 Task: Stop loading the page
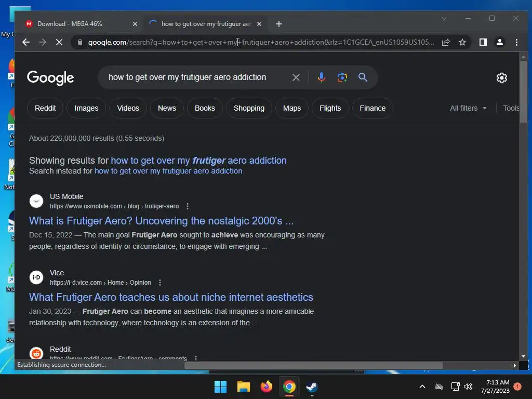(59, 42)
